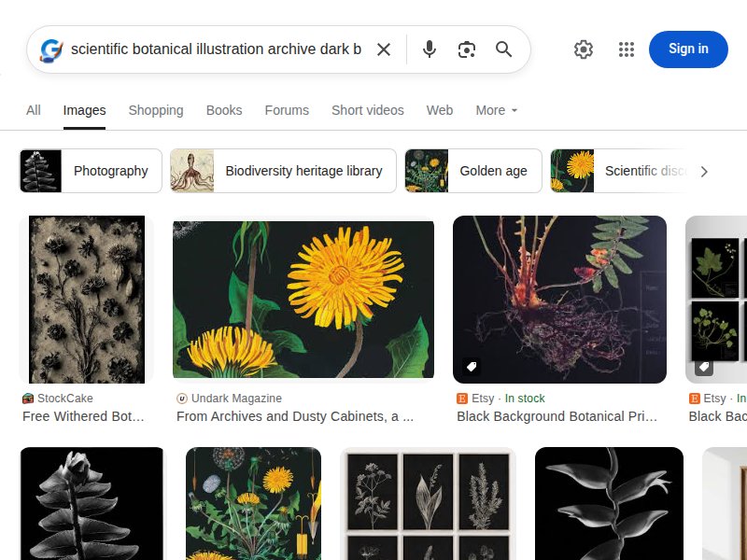Clear the search query with the X icon
This screenshot has width=747, height=560.
coord(384,49)
